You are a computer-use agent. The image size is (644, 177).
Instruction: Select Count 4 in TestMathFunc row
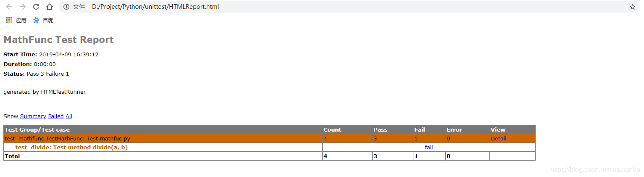click(x=325, y=138)
